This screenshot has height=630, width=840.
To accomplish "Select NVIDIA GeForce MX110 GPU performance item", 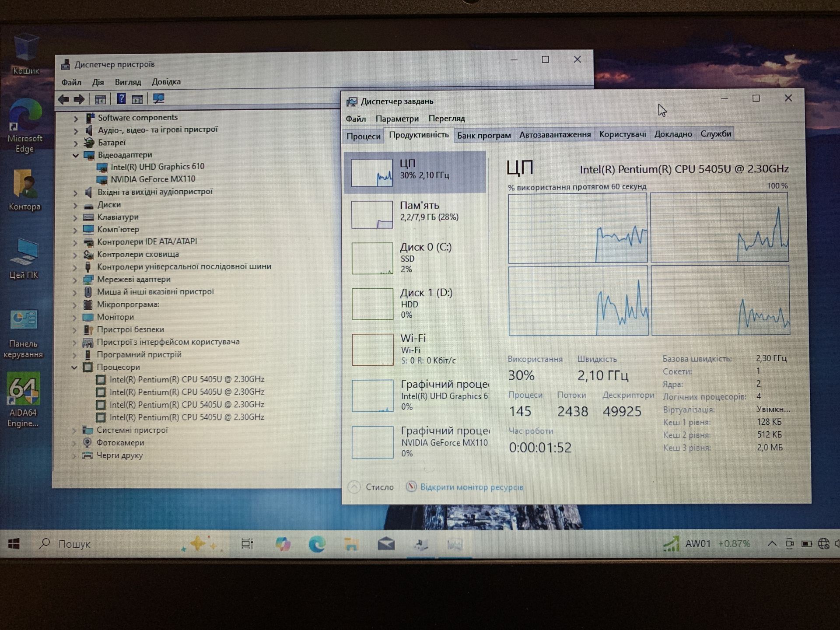I will click(x=416, y=442).
